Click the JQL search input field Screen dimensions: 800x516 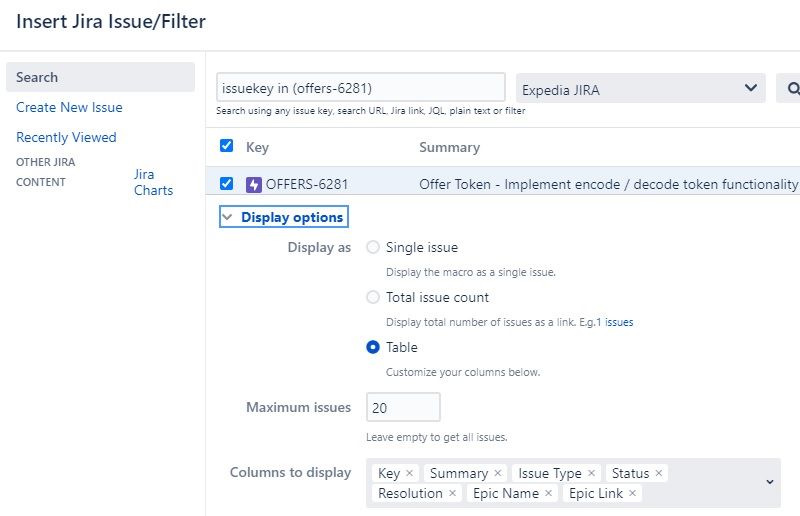(x=361, y=88)
